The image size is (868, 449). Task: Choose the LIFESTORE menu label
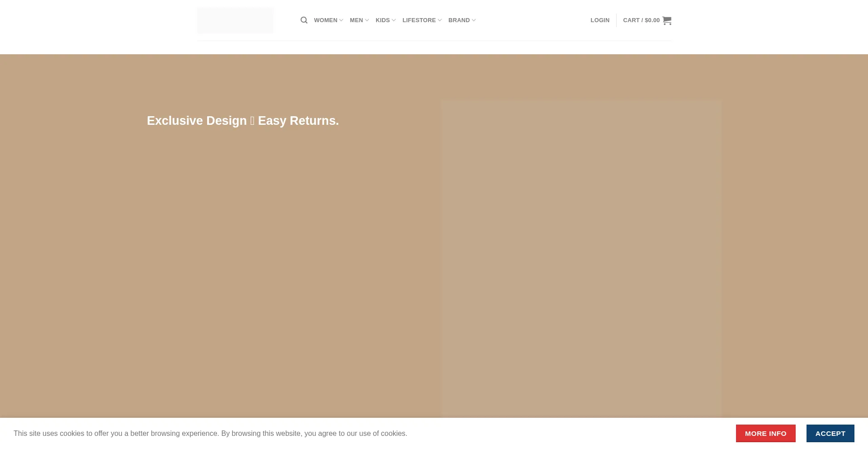click(x=419, y=20)
